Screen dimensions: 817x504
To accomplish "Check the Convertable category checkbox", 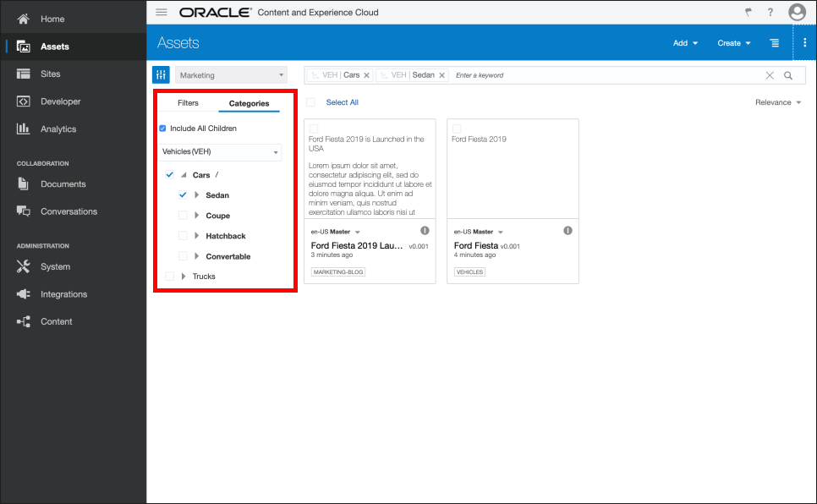I will click(x=183, y=256).
